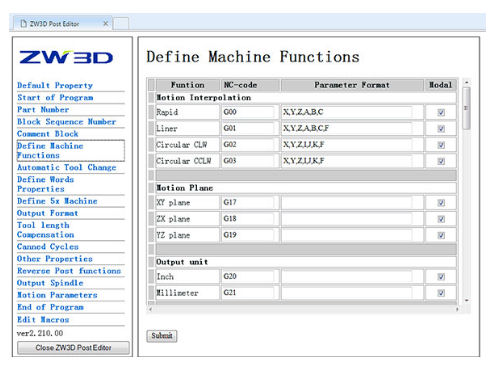Open a new blank tab
494x370 pixels.
pyautogui.click(x=121, y=24)
